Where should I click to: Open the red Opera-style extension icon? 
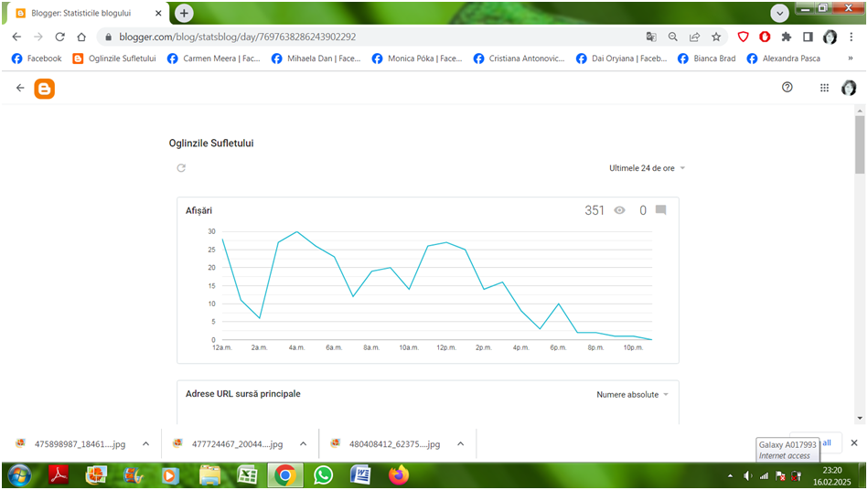(x=765, y=37)
